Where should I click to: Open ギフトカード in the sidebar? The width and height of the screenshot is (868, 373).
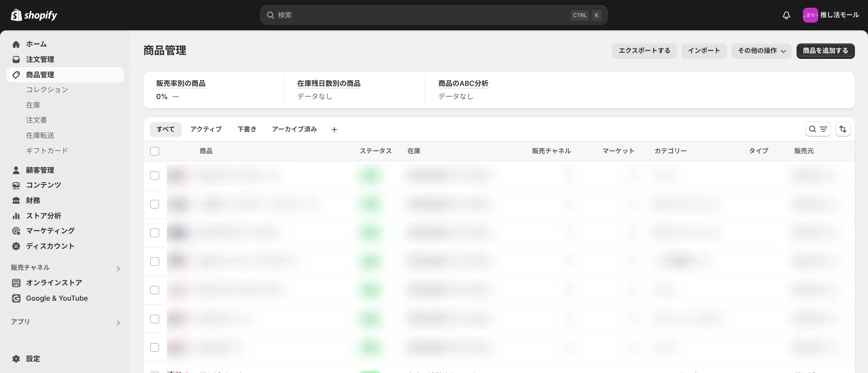tap(47, 151)
